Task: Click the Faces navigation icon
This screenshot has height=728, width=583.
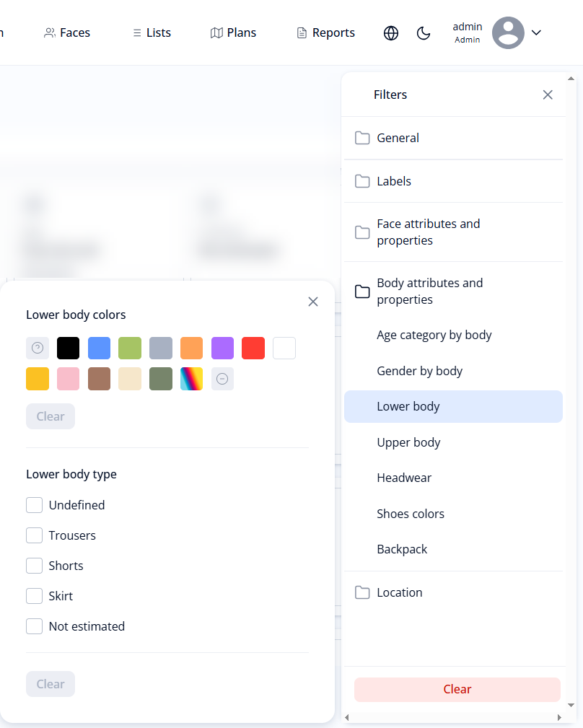Action: tap(50, 32)
